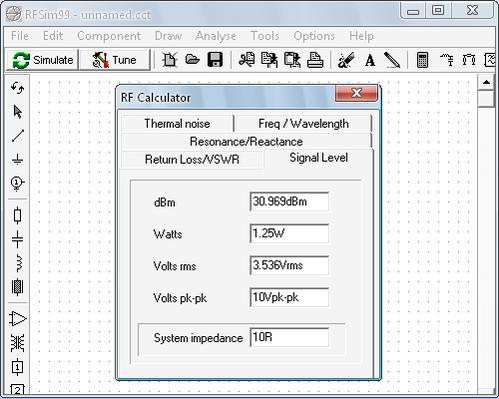Screen dimensions: 499x399
Task: Click the Watts input field
Action: 289,233
